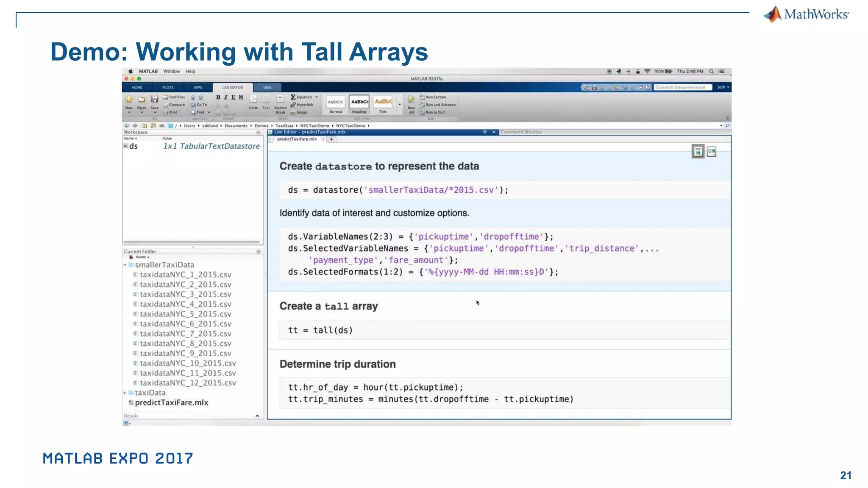Viewport: 868px width, 488px height.
Task: Expand the taxiData folder
Action: pos(125,393)
